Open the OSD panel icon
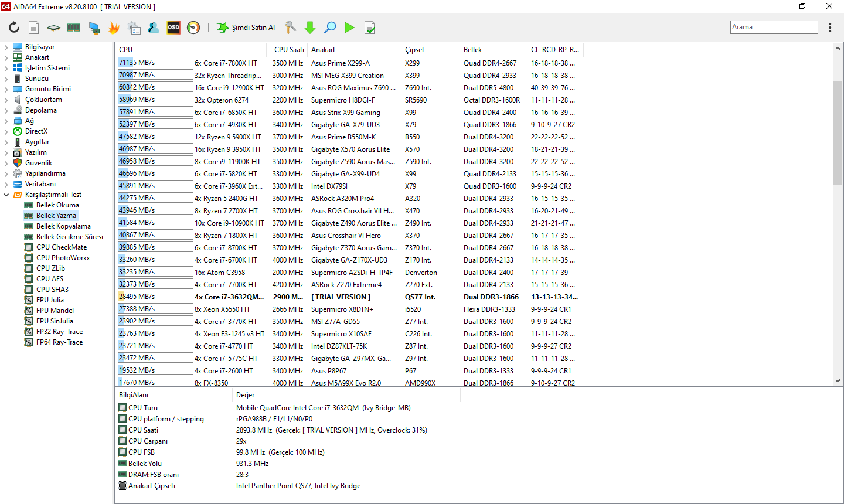Image resolution: width=844 pixels, height=504 pixels. point(173,28)
